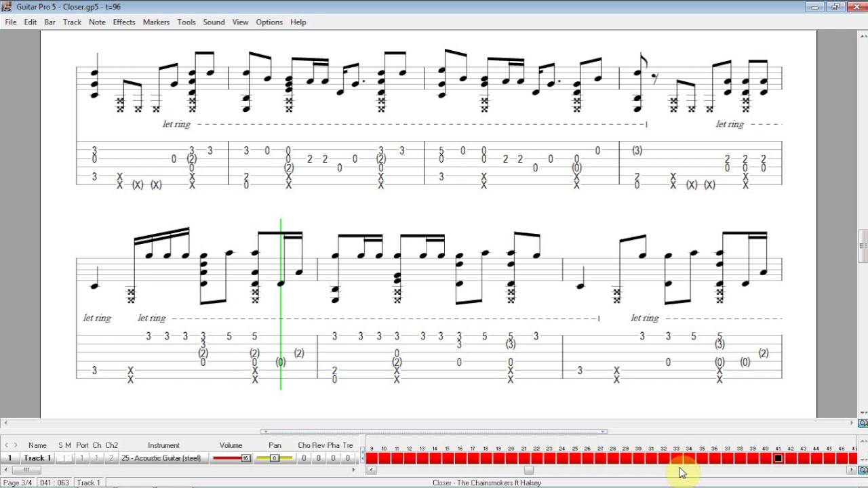Open the Track menu

72,22
